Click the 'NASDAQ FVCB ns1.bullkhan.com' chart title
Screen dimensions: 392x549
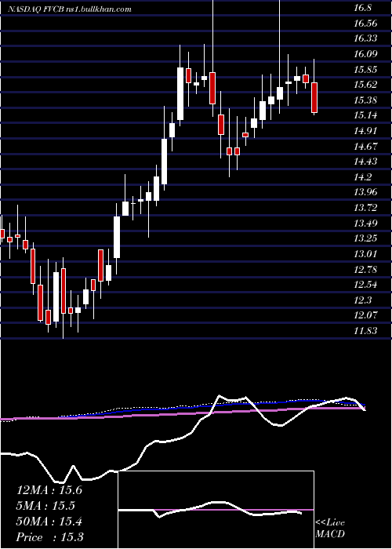[x=70, y=9]
